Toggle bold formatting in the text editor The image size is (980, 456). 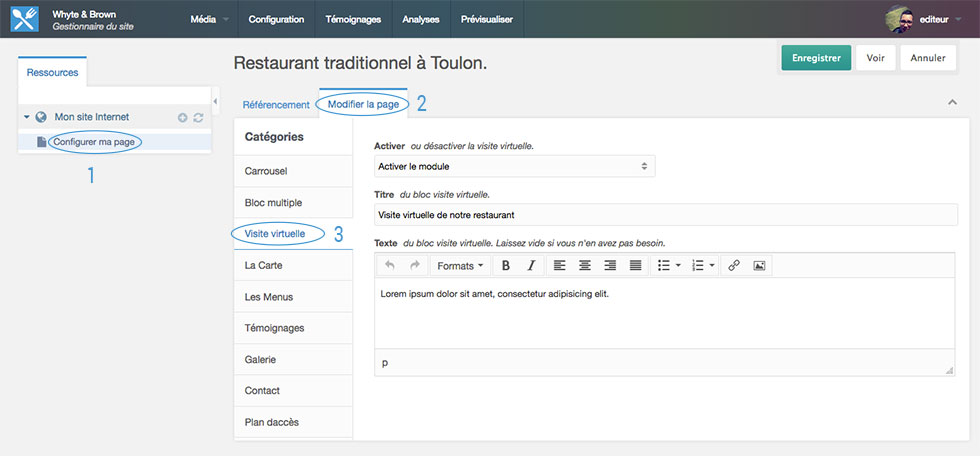point(506,266)
